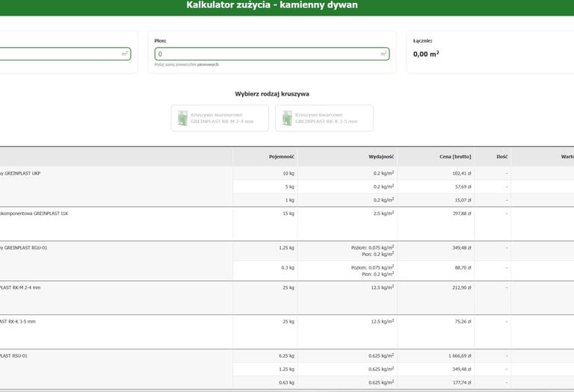Screen dimensions: 574x392
Task: Click the Wydajność column header
Action: (x=381, y=157)
